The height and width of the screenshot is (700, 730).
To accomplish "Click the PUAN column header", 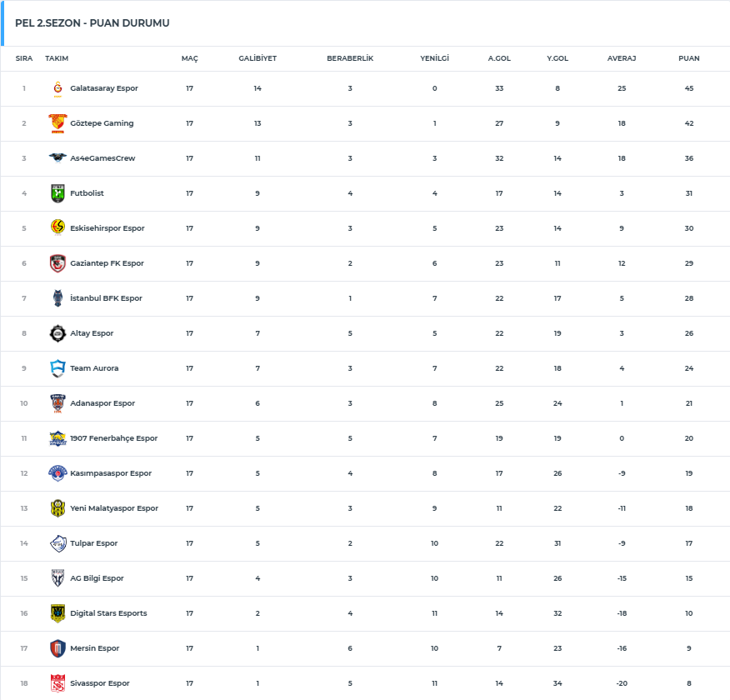I will [x=689, y=59].
